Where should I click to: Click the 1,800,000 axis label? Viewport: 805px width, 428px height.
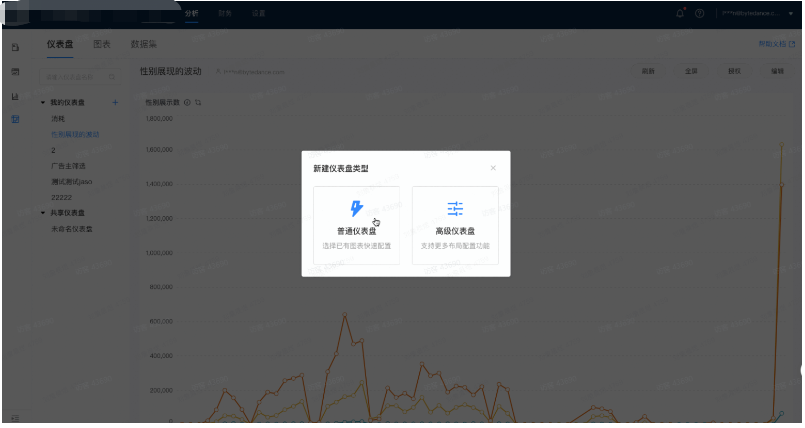[x=159, y=119]
